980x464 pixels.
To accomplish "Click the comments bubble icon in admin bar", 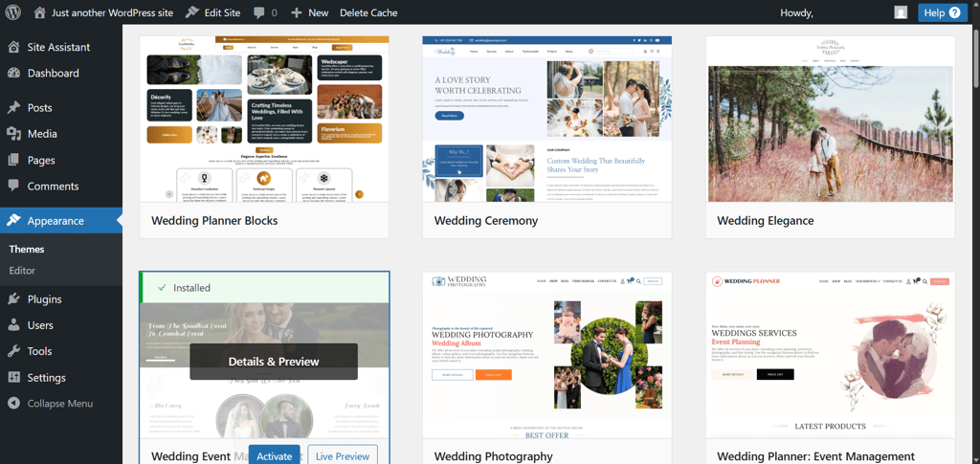I will pyautogui.click(x=258, y=12).
